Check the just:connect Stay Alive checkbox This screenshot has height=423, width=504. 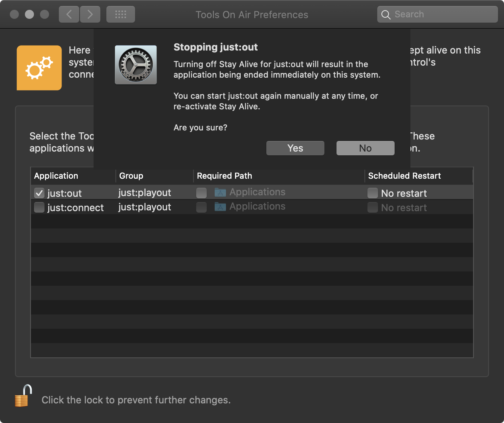coord(39,207)
